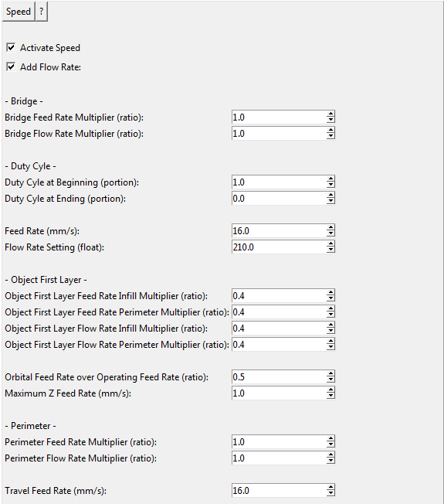Click Object First Layer Flow Rate Infill field
The height and width of the screenshot is (504, 444).
(279, 329)
